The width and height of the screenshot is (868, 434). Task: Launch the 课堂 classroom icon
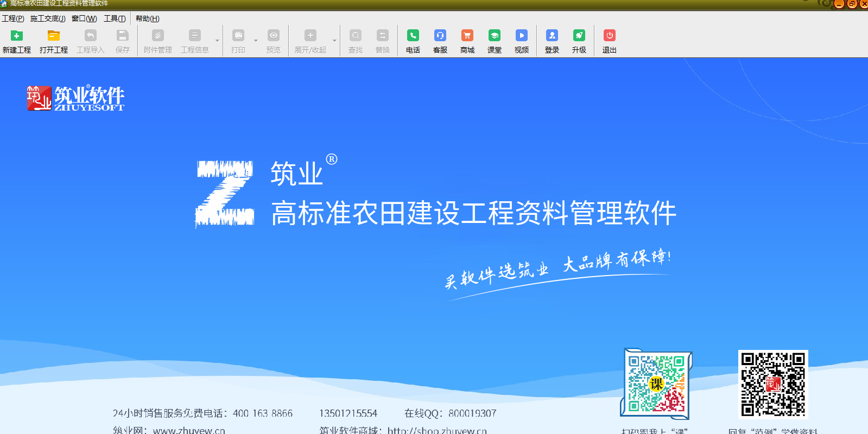[495, 36]
